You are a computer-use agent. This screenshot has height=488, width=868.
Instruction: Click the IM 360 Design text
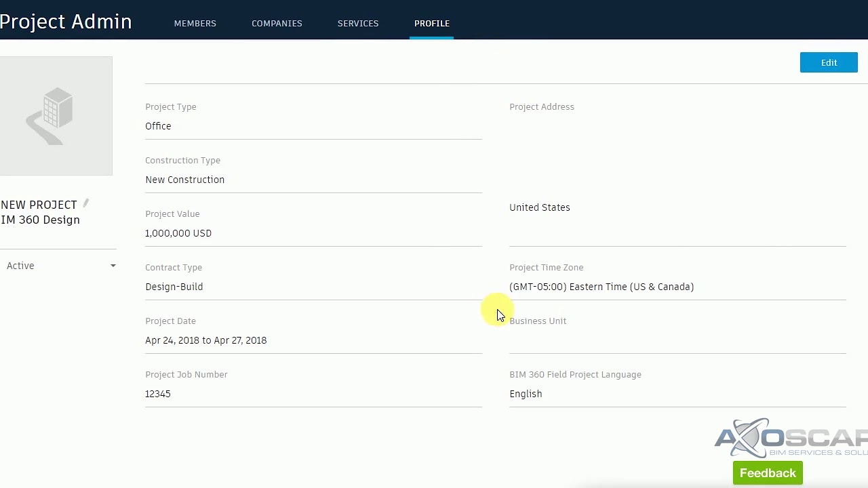[x=40, y=220]
